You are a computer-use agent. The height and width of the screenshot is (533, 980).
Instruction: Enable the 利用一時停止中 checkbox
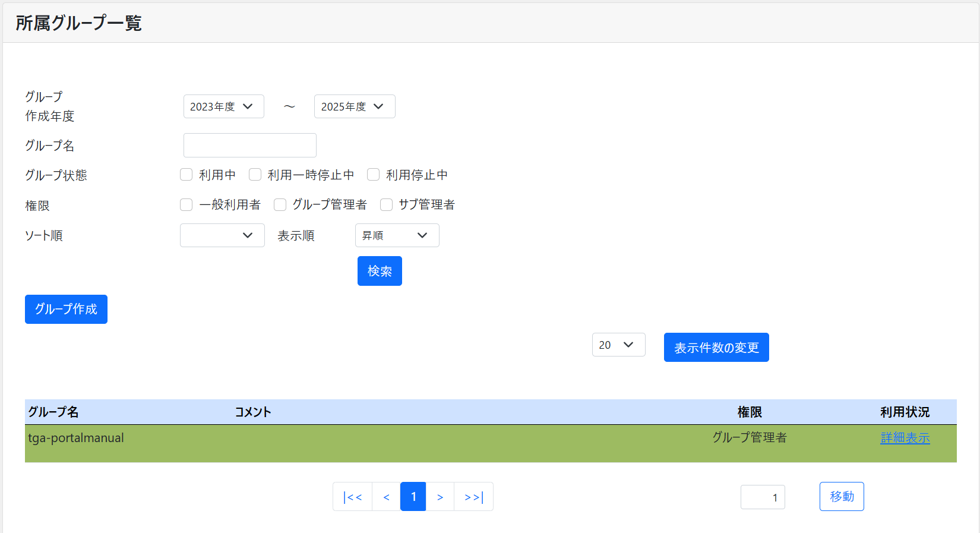tap(255, 175)
